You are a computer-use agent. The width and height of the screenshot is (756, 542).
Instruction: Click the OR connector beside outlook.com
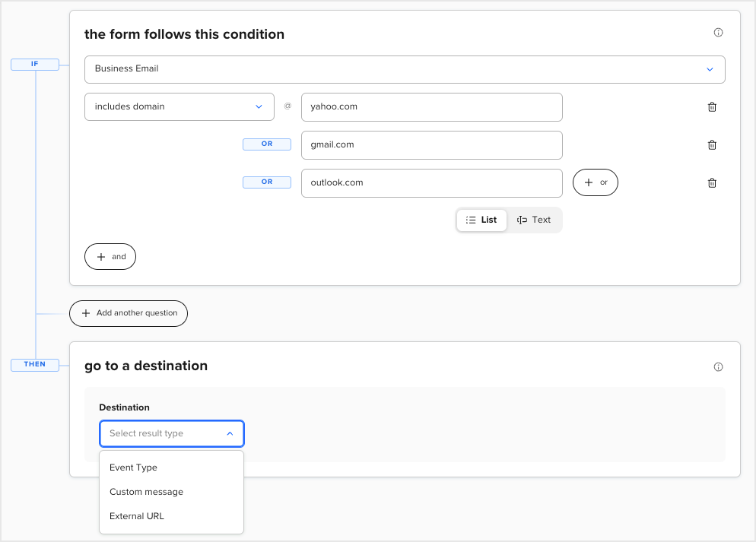coord(267,182)
